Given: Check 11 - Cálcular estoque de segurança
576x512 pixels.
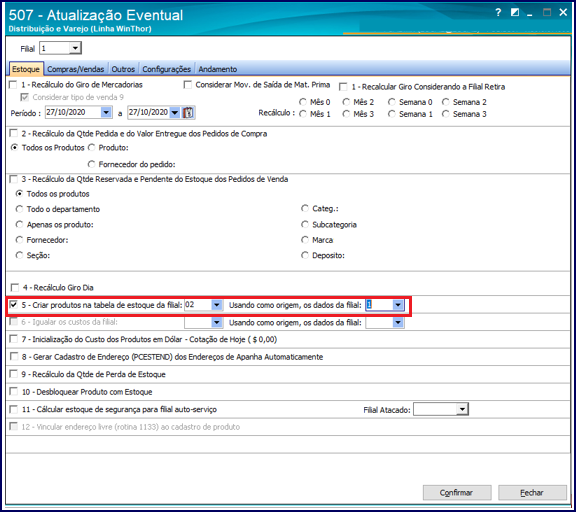Looking at the screenshot, I should pos(14,409).
